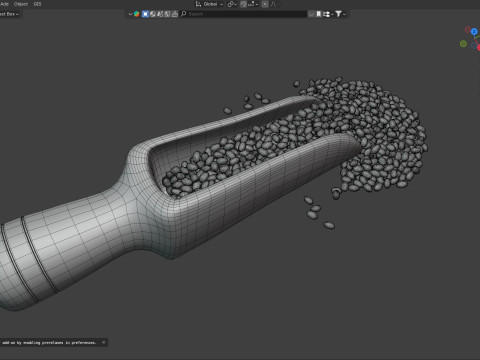Image resolution: width=480 pixels, height=360 pixels.
Task: Select the blue highlighted mode icon
Action: coord(145,14)
